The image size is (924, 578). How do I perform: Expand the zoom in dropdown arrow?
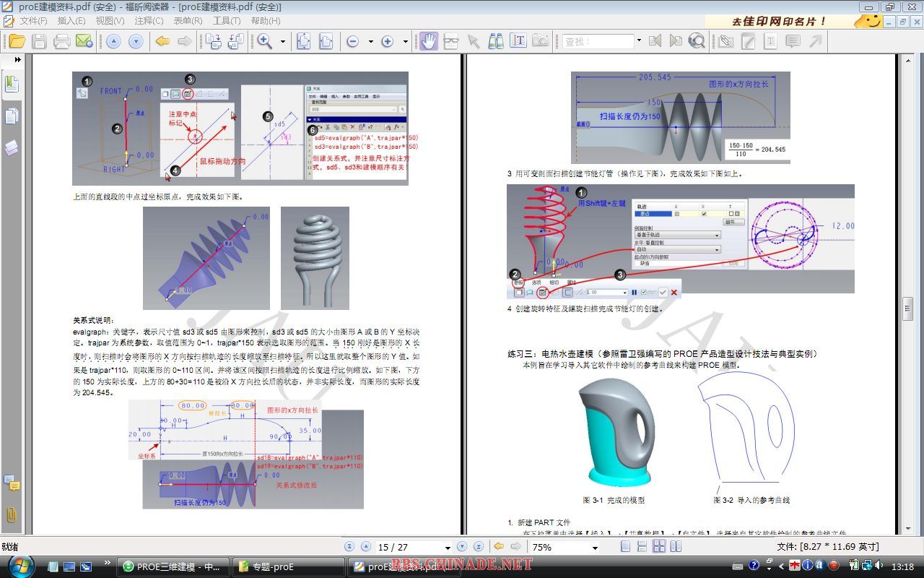[x=405, y=41]
